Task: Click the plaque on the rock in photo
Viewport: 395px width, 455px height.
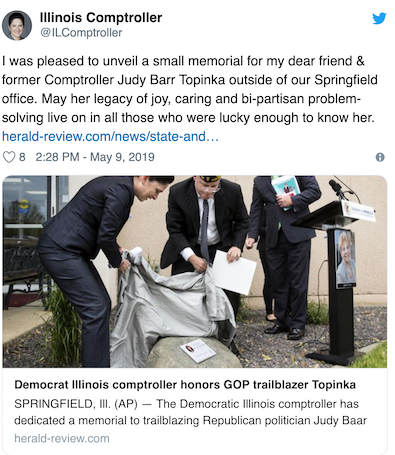Action: click(x=198, y=351)
